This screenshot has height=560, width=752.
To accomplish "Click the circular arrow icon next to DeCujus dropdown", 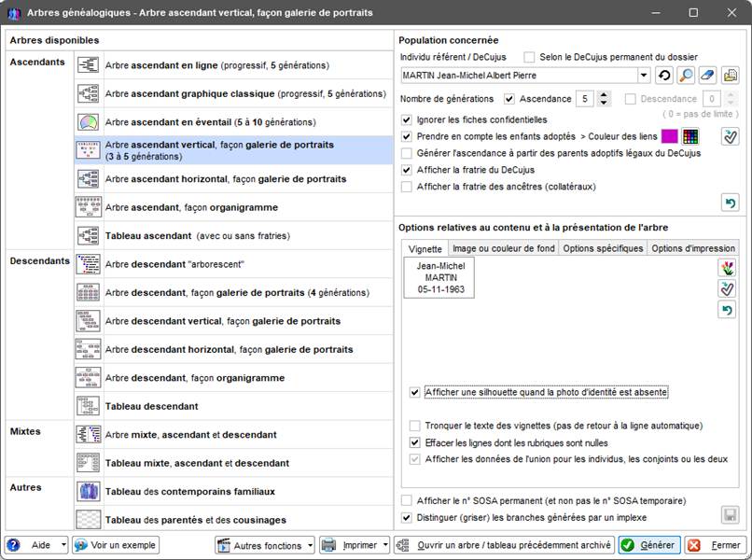I will click(x=664, y=76).
